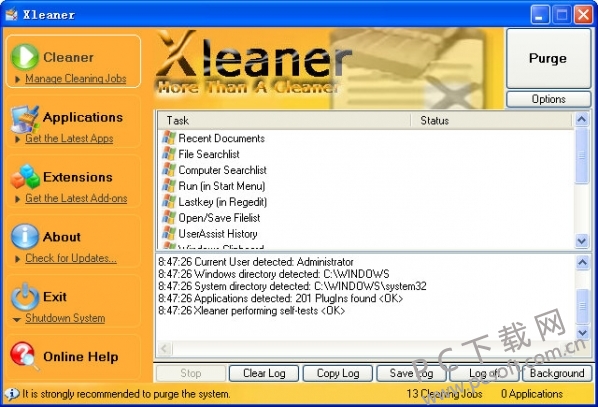Select the UserAssist History task row

point(365,233)
